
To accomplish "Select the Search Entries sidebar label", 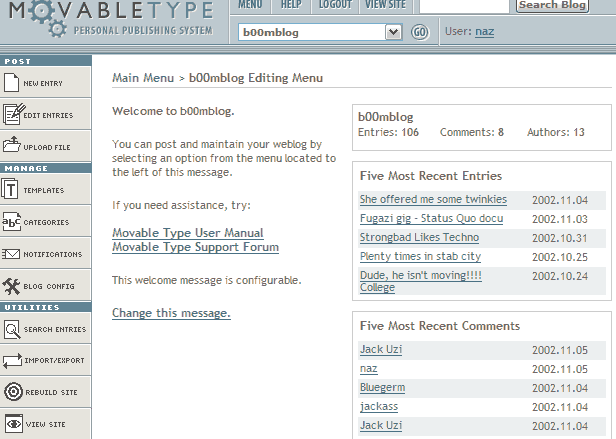I will [x=55, y=329].
